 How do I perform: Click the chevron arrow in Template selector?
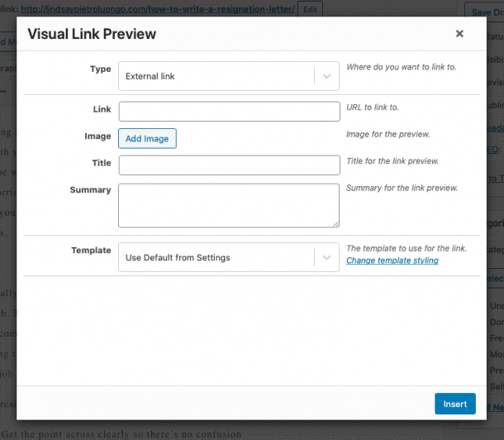(x=327, y=257)
